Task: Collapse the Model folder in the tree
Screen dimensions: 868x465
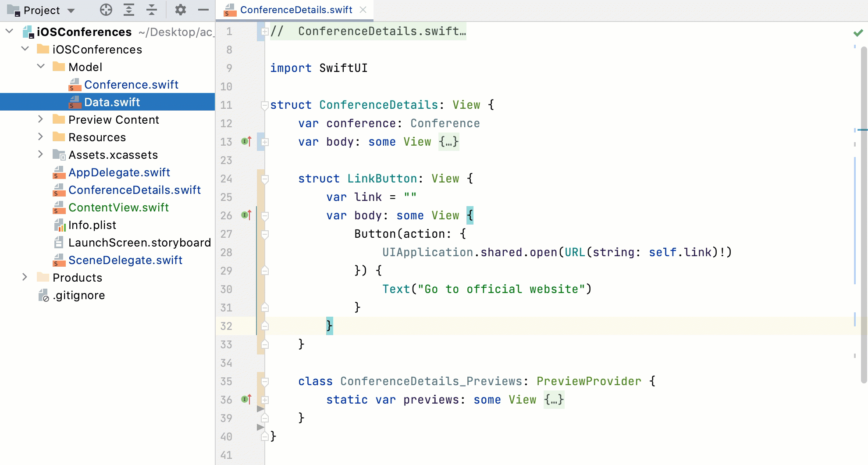Action: pyautogui.click(x=41, y=66)
